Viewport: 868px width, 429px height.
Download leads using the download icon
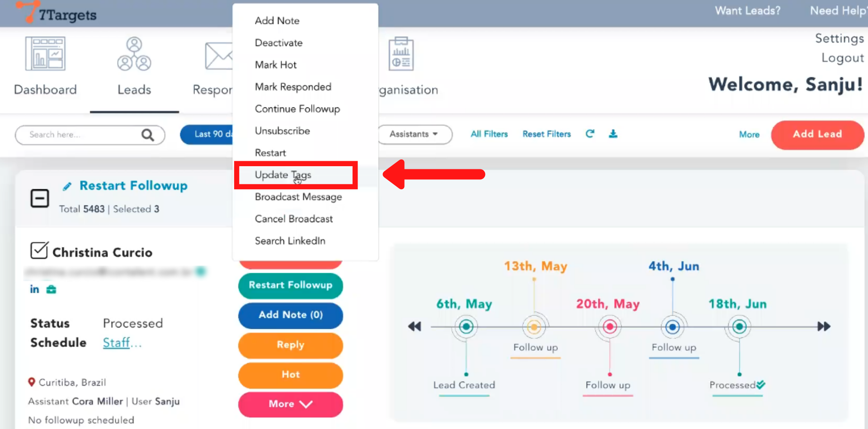613,134
